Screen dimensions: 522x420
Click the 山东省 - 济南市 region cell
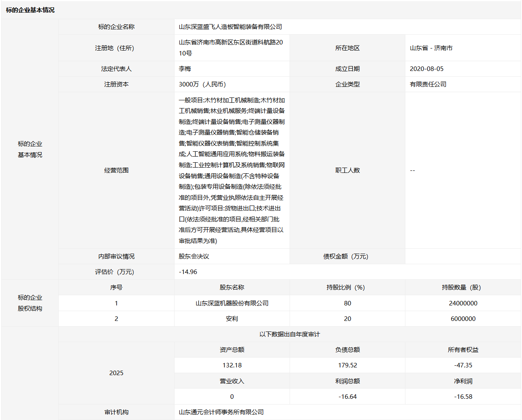[431, 48]
